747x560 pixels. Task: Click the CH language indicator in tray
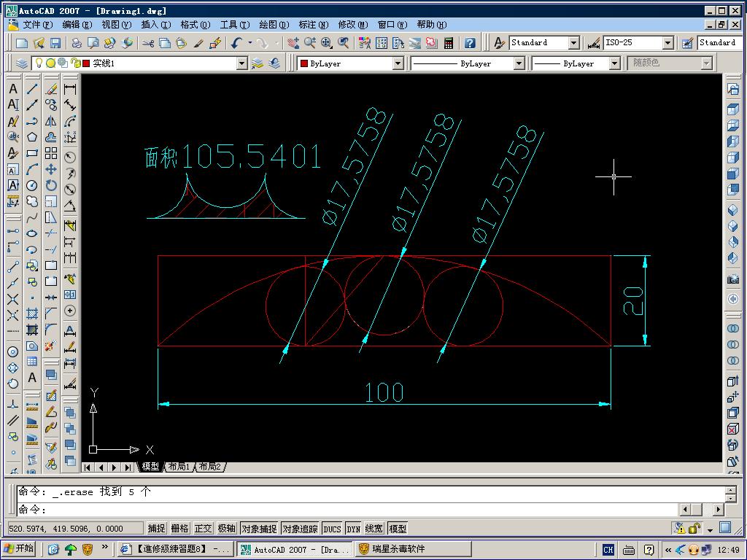coord(608,550)
